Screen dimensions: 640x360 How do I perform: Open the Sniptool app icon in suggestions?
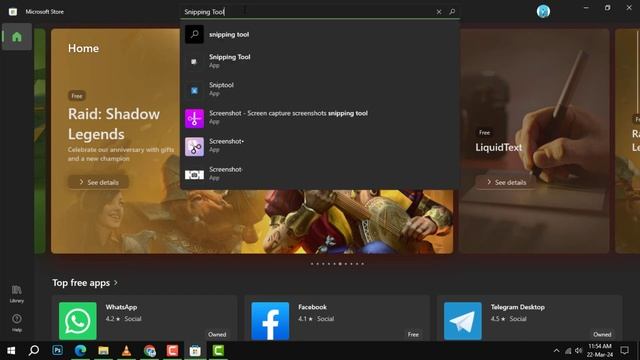point(194,90)
